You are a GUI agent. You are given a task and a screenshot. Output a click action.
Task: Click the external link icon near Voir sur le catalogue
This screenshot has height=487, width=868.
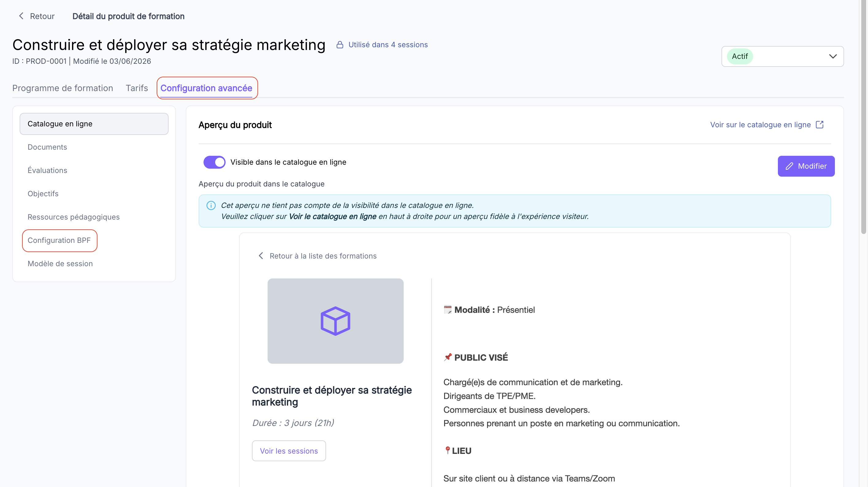pos(820,125)
